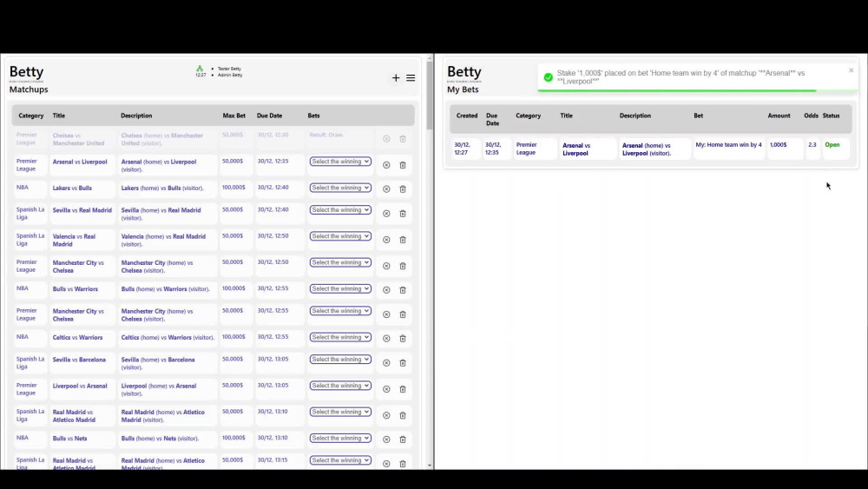Cancel Real Madrid vs Atletico Madrid due 13:10
Screen dimensions: 868x489
click(x=386, y=415)
